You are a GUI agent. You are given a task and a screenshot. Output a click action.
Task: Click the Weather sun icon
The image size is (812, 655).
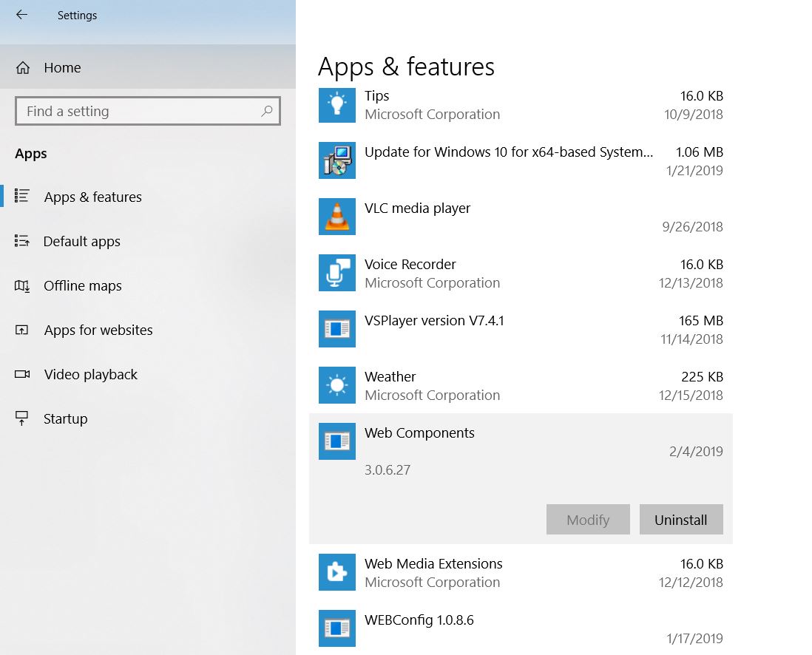click(337, 385)
